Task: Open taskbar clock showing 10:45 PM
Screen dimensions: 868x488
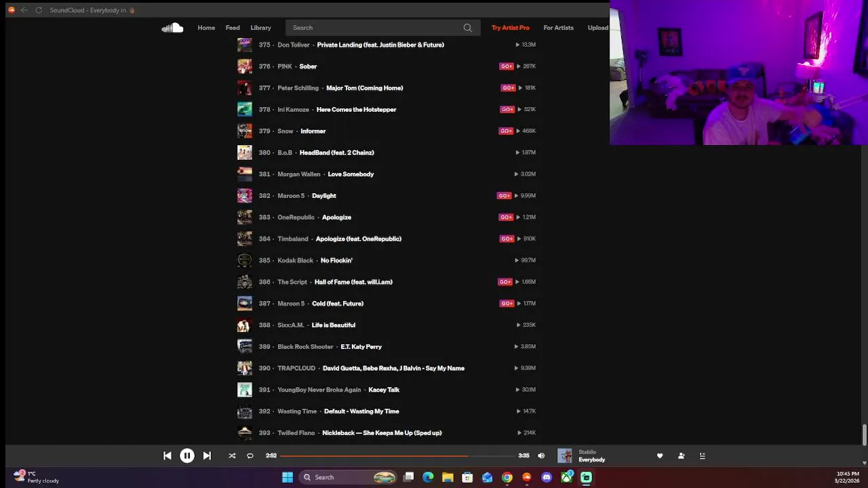Action: click(848, 477)
